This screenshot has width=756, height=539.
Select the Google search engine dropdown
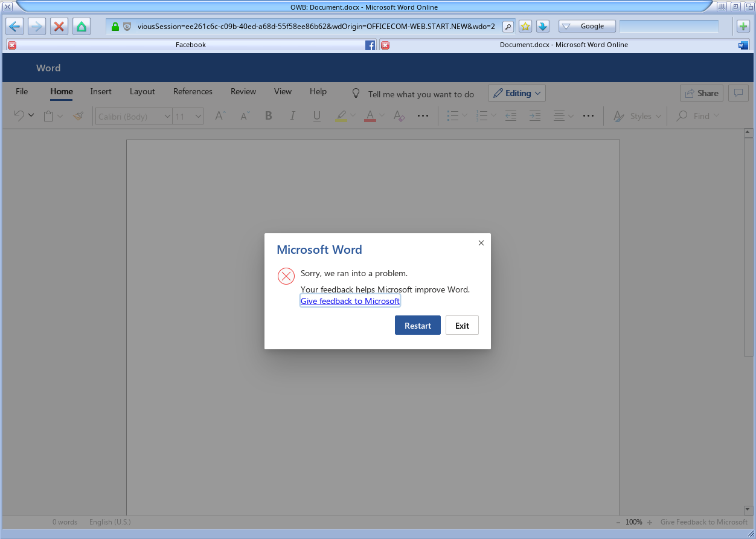pos(587,27)
